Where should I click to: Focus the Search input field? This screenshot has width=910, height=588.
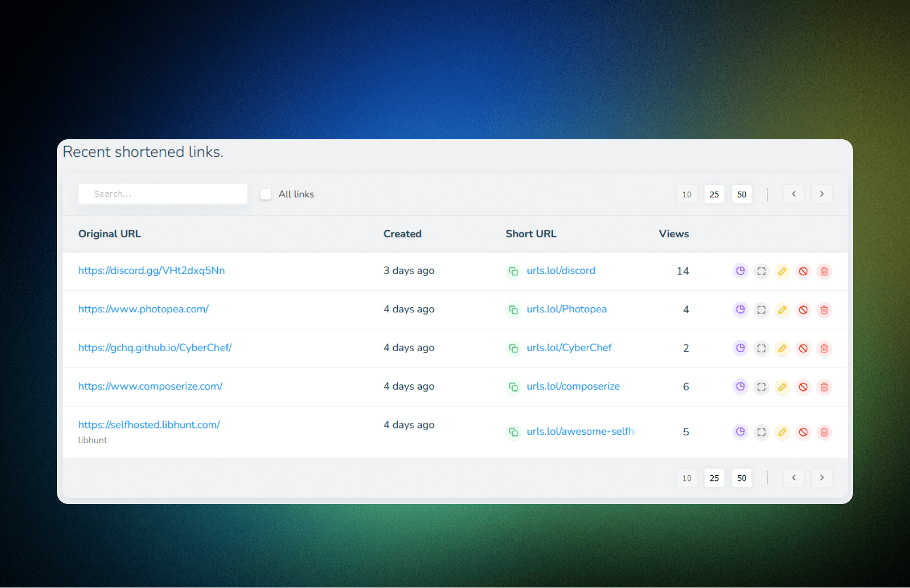coord(162,194)
